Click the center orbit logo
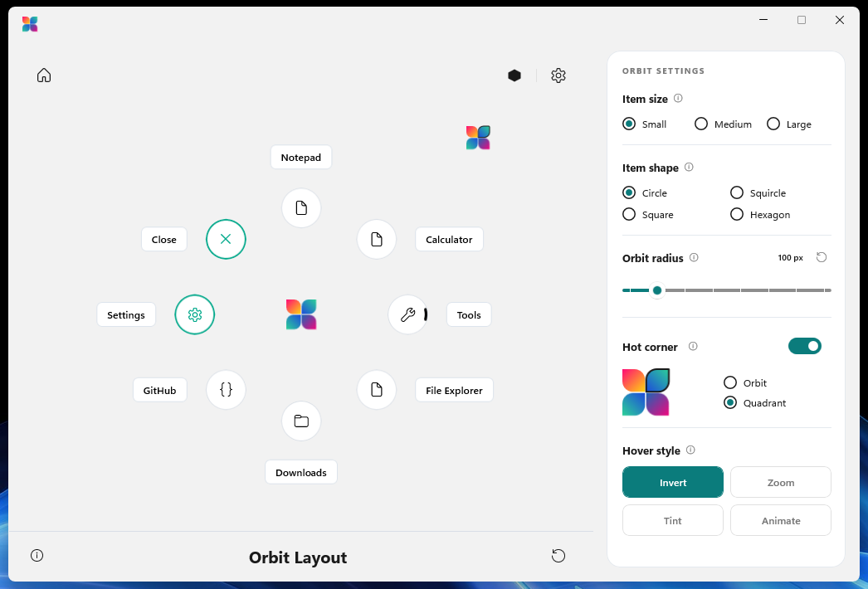The height and width of the screenshot is (589, 868). point(301,314)
